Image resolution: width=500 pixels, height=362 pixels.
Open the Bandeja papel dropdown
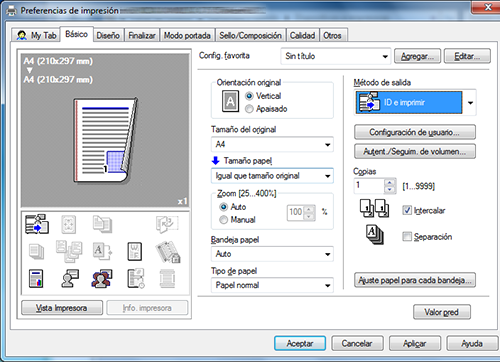[x=272, y=254]
